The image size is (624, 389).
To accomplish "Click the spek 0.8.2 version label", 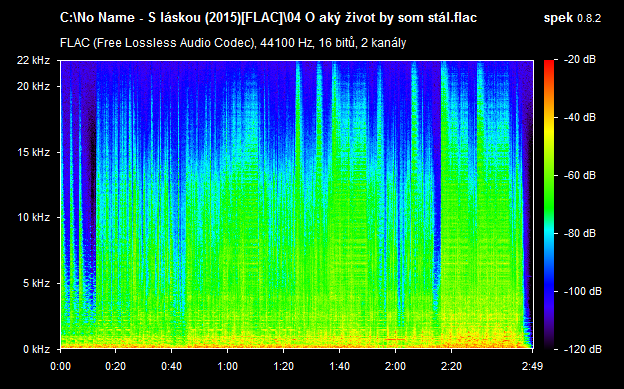I will click(572, 18).
